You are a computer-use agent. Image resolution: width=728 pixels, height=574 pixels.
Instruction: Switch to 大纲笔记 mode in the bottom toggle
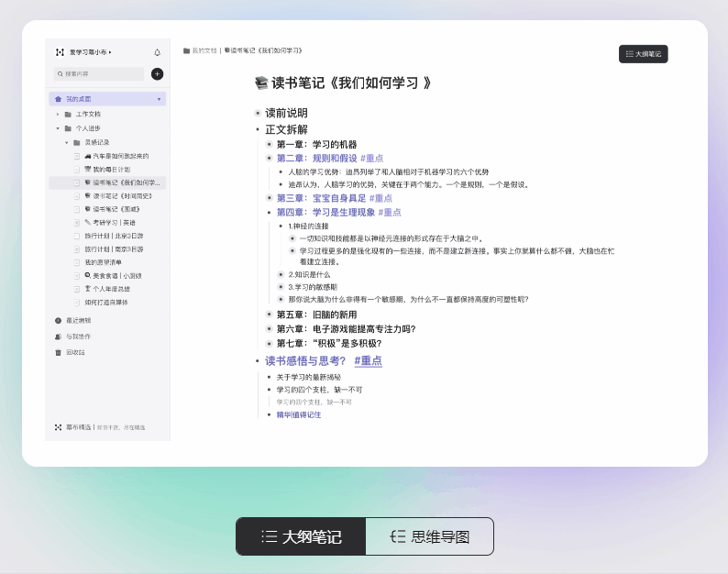[301, 536]
